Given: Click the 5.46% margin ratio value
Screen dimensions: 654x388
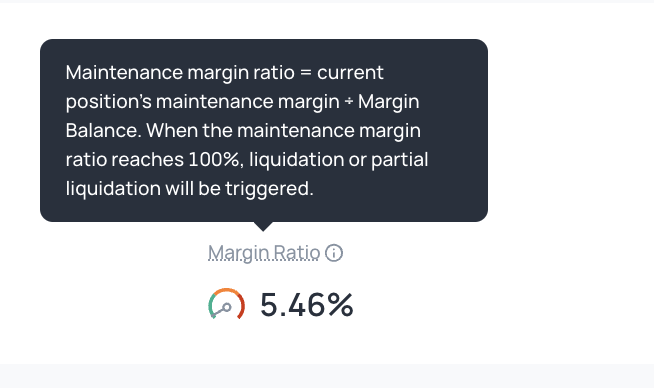Looking at the screenshot, I should coord(307,305).
